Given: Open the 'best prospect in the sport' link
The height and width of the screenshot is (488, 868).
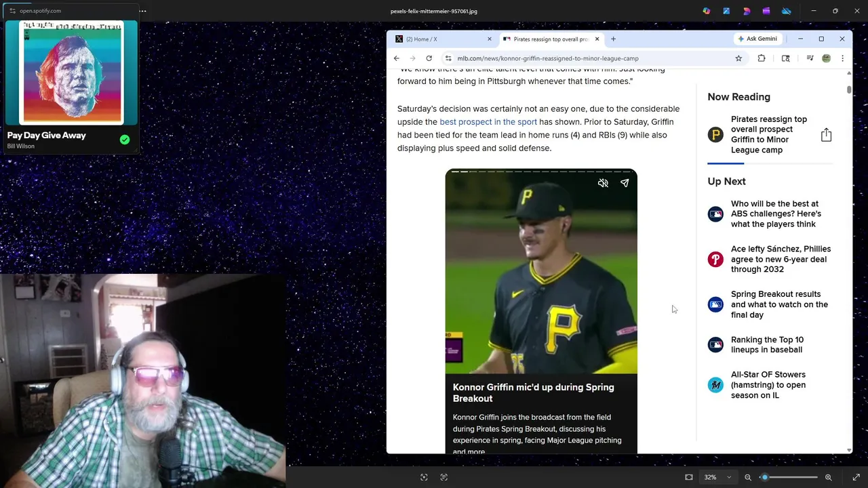Looking at the screenshot, I should pos(488,122).
